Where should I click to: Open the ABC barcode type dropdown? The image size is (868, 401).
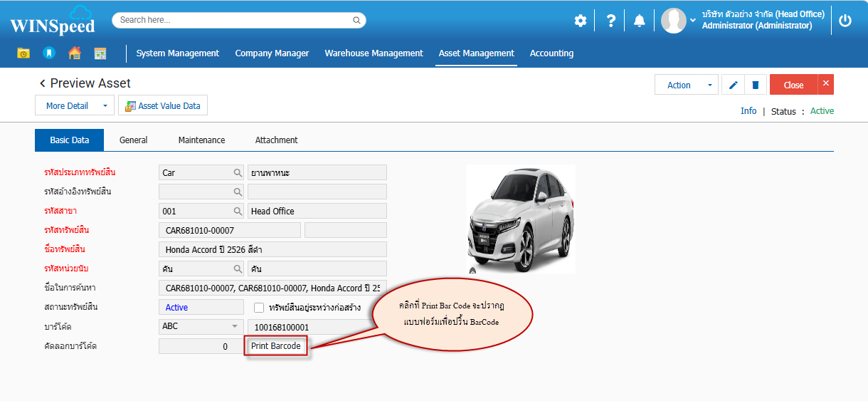pos(235,327)
